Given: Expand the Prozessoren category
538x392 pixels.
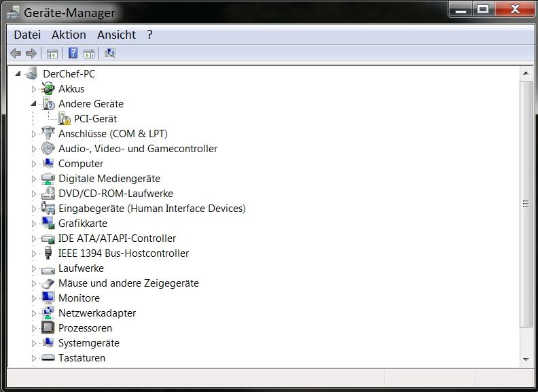Looking at the screenshot, I should click(33, 329).
